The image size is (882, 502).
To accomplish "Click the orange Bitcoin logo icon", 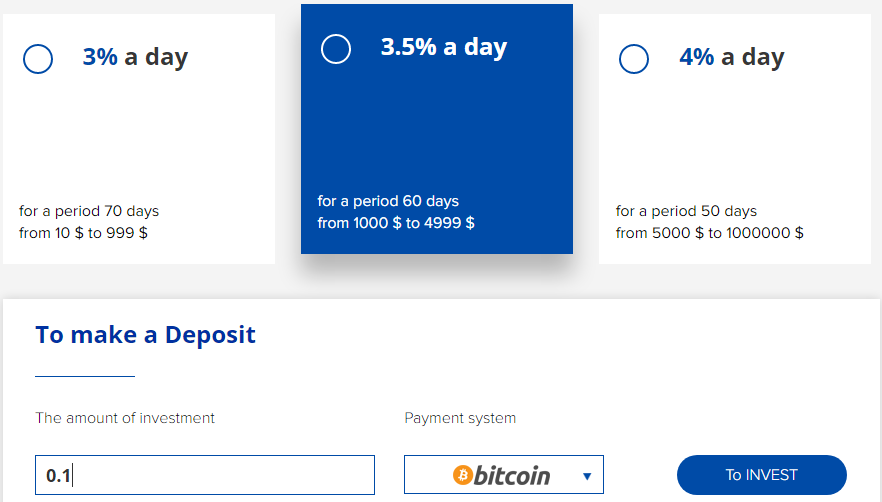I will pyautogui.click(x=462, y=475).
